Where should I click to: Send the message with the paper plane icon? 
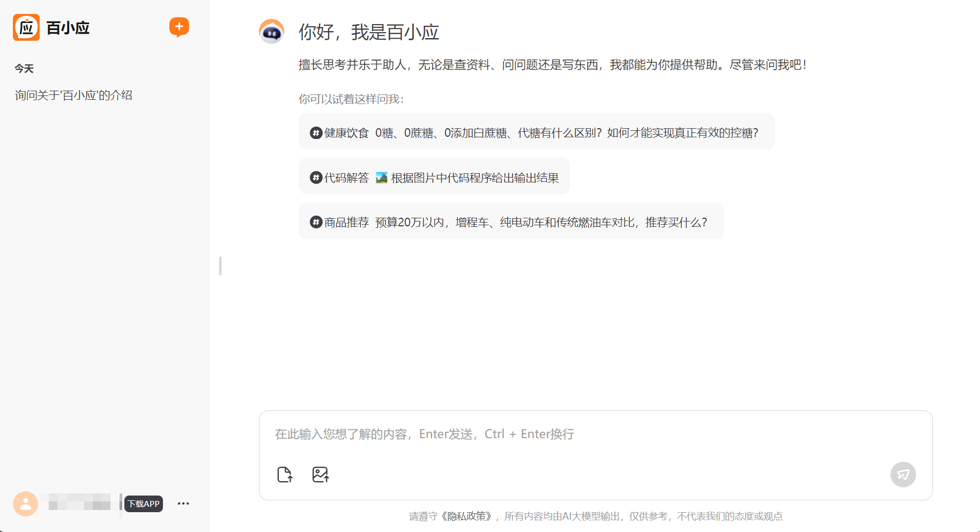pos(903,474)
